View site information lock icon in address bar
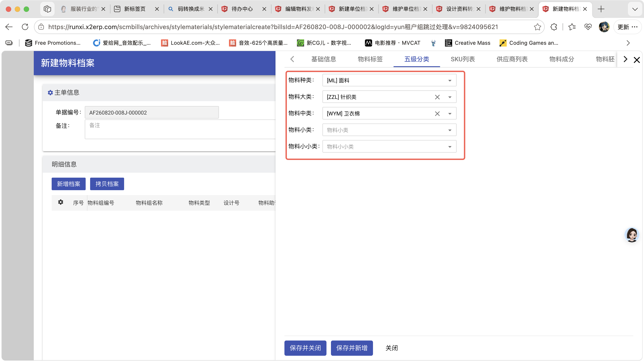The image size is (644, 362). pyautogui.click(x=41, y=27)
